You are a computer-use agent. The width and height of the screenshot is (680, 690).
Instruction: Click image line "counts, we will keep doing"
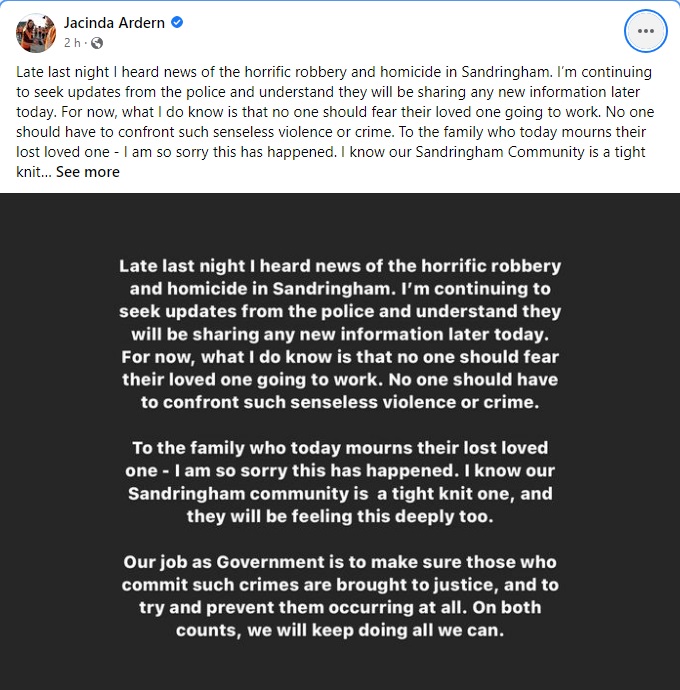click(340, 631)
